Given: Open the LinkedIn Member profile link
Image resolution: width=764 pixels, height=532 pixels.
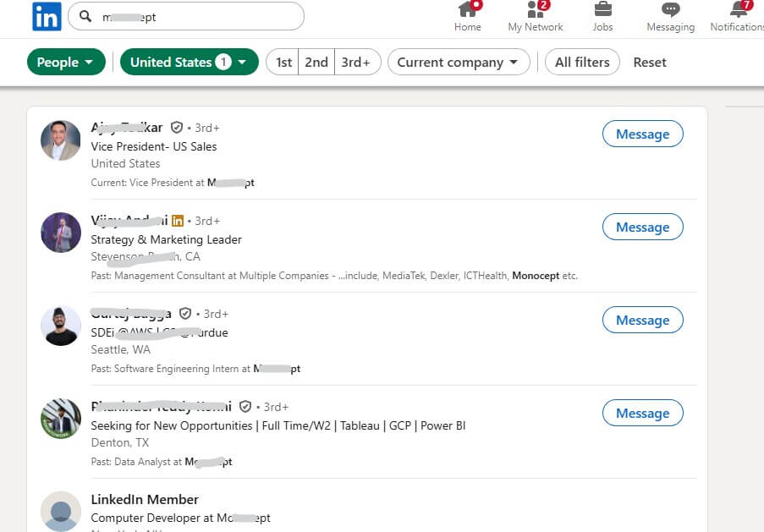Looking at the screenshot, I should click(x=145, y=499).
